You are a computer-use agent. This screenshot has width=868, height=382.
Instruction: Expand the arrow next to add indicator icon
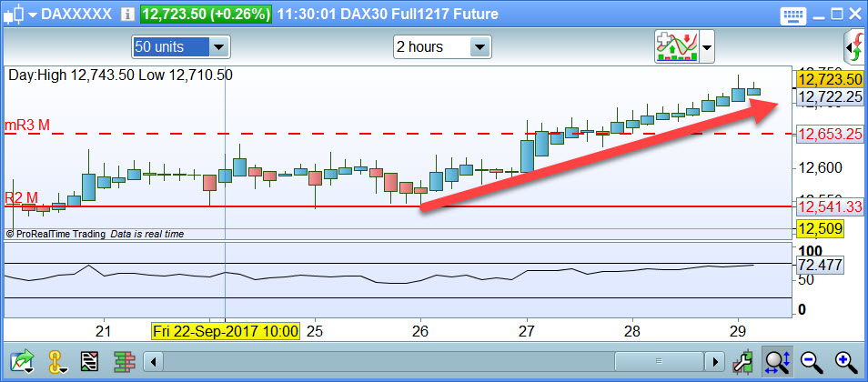pyautogui.click(x=707, y=47)
